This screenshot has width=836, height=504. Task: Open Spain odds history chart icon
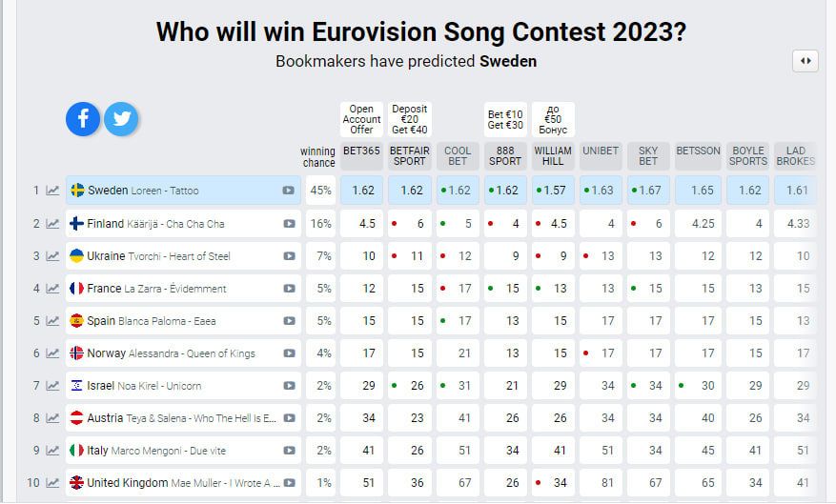(x=52, y=321)
